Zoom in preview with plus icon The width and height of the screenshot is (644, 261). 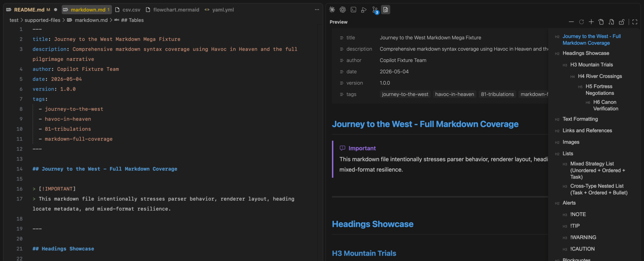[x=591, y=22]
